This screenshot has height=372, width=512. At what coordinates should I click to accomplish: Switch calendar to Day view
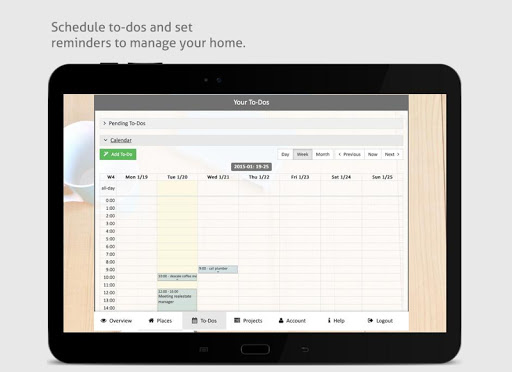285,154
